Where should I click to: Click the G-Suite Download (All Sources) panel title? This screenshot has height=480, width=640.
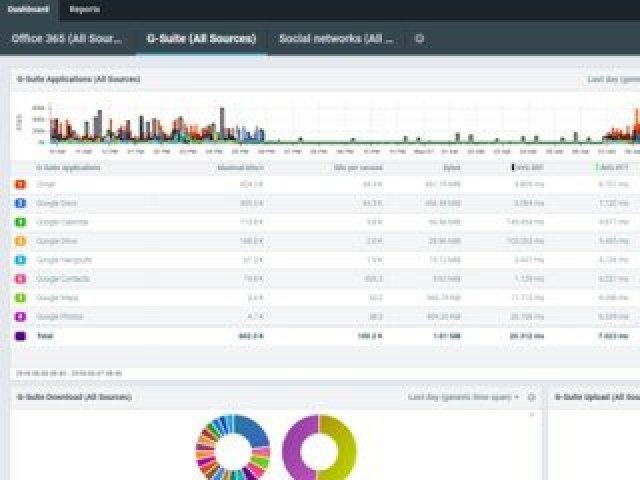coord(74,397)
